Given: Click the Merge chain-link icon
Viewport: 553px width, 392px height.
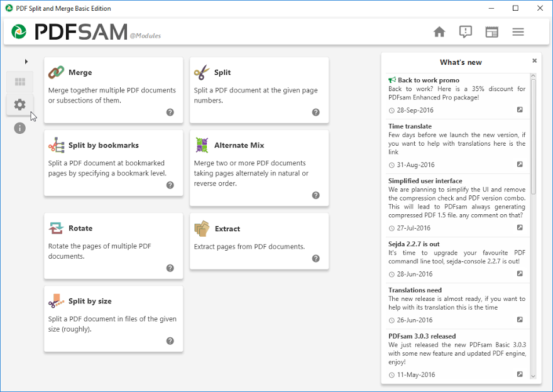Looking at the screenshot, I should [56, 72].
